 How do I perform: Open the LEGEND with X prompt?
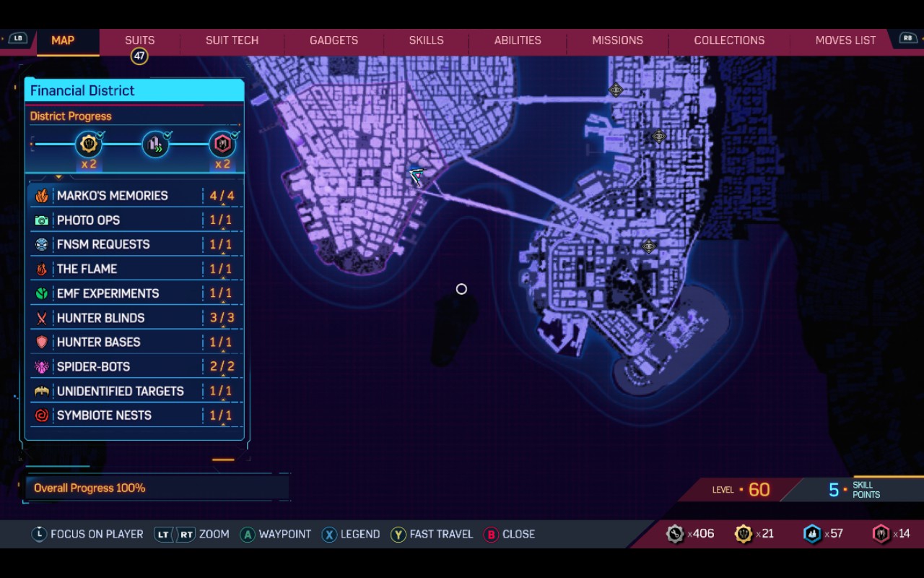[351, 534]
